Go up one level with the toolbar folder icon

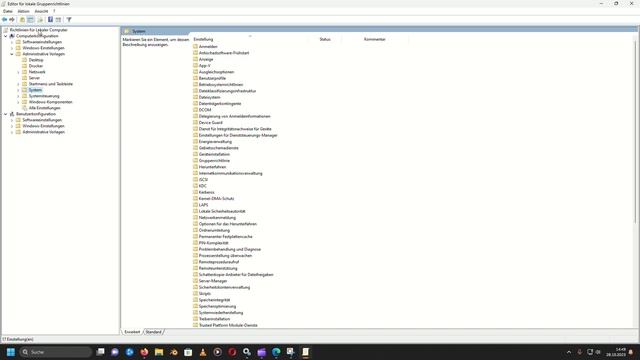coord(22,20)
